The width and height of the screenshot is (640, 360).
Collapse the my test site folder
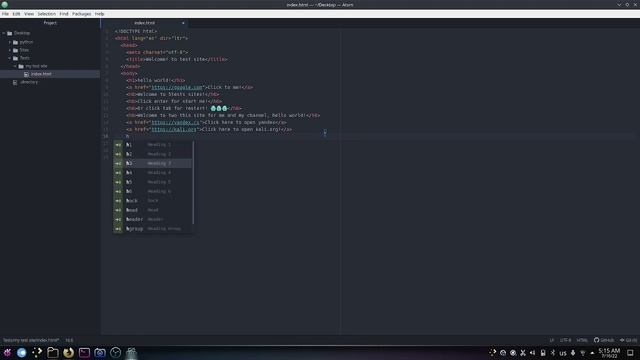pyautogui.click(x=16, y=66)
